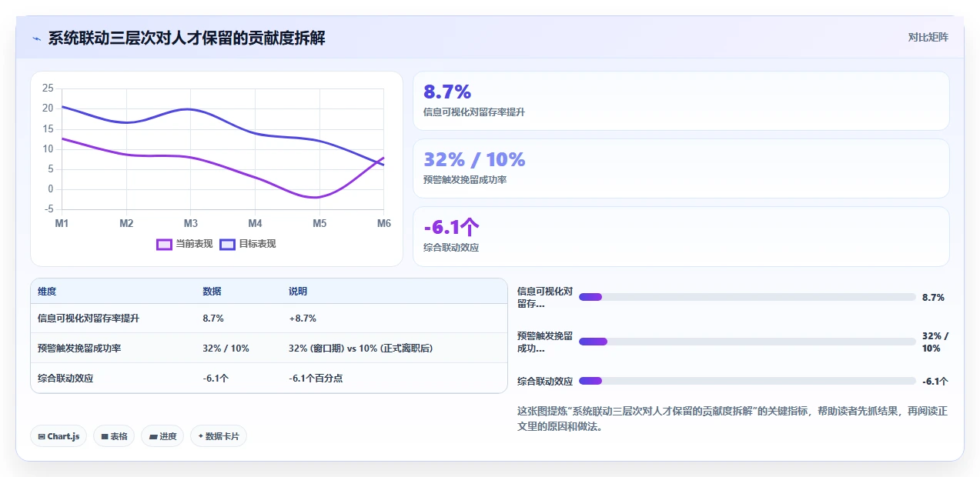
Task: Click the blue 目标表现 legend swatch
Action: (227, 245)
